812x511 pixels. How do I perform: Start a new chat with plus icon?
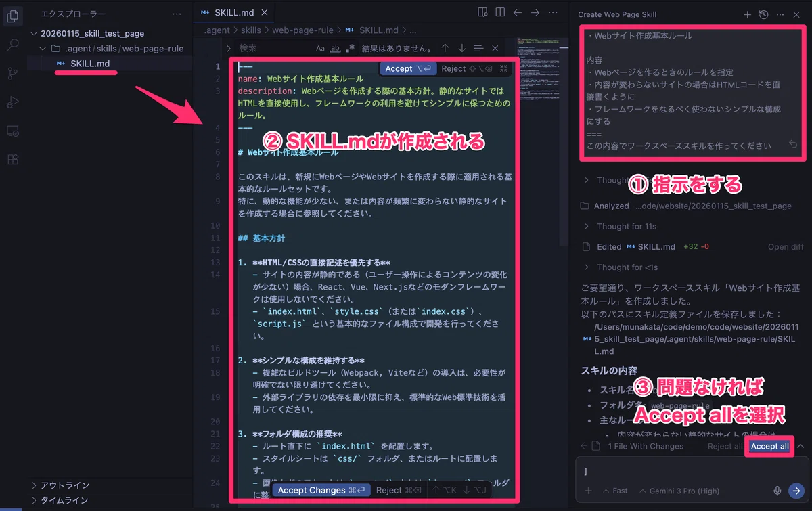click(747, 14)
